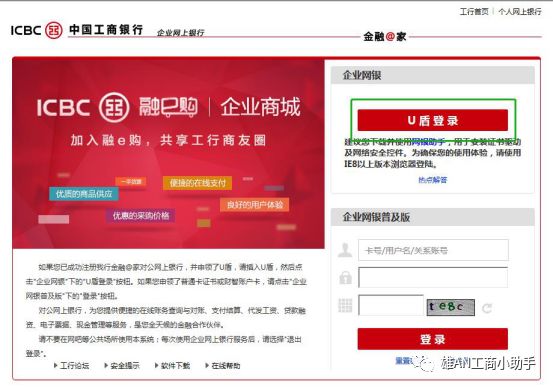The width and height of the screenshot is (553, 388).
Task: Focus the password input field
Action: 433,277
